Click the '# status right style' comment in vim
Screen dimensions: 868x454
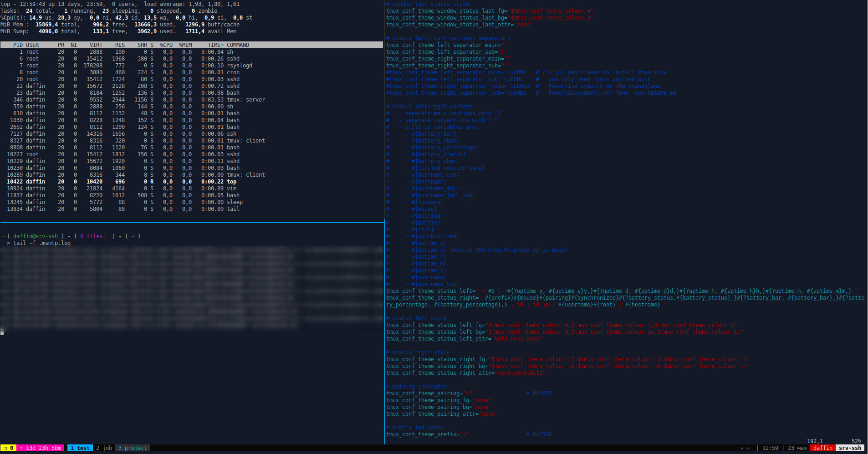(x=418, y=352)
